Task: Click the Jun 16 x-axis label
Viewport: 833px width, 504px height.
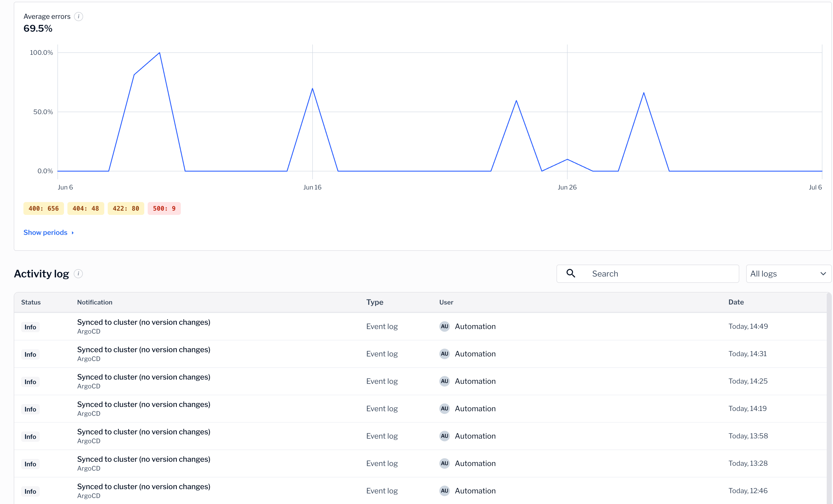Action: tap(313, 187)
